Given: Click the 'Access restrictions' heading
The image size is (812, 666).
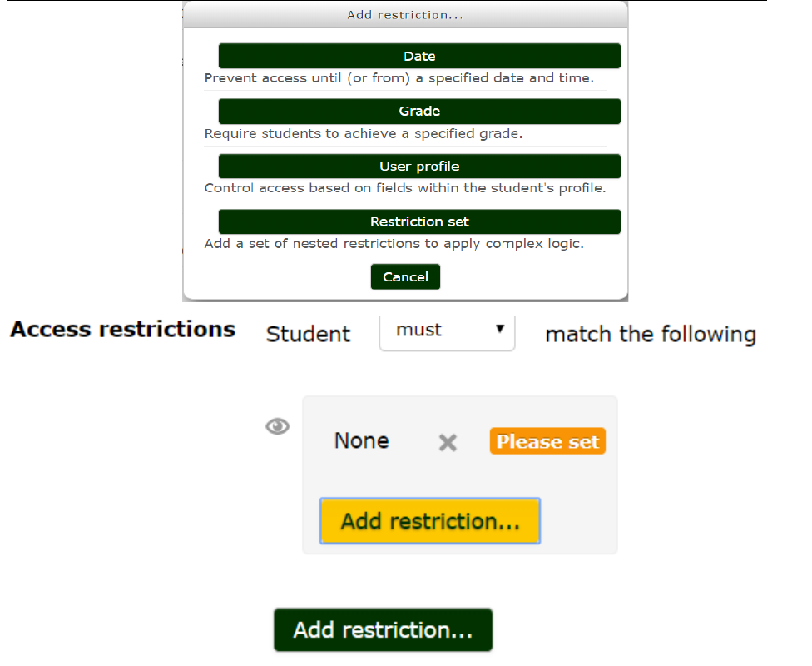Looking at the screenshot, I should [123, 330].
